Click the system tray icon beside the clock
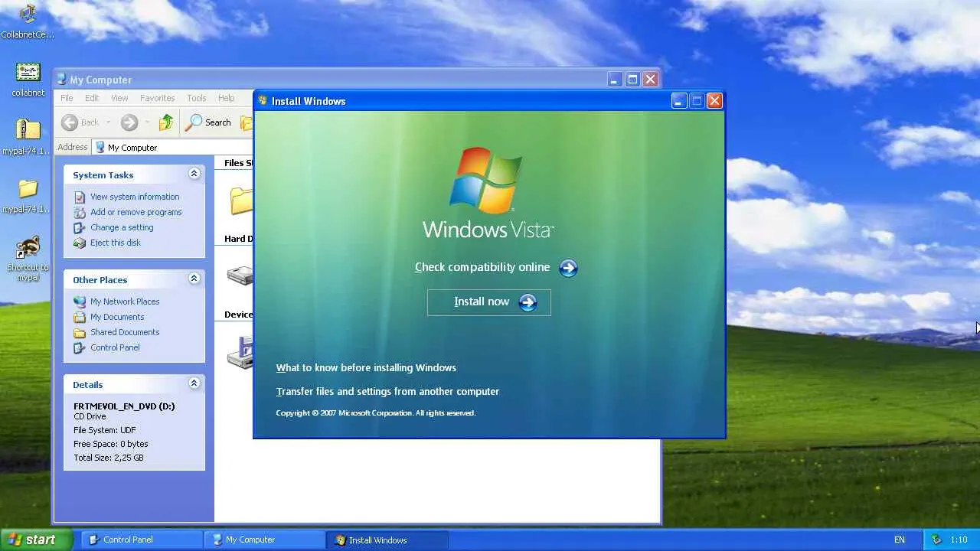This screenshot has width=980, height=551. point(936,540)
